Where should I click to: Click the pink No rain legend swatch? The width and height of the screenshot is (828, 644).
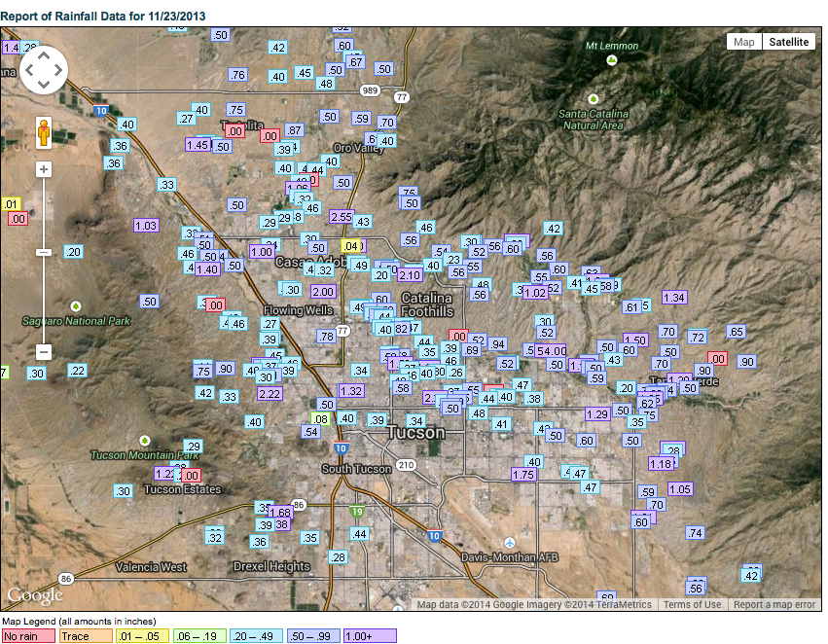point(28,636)
